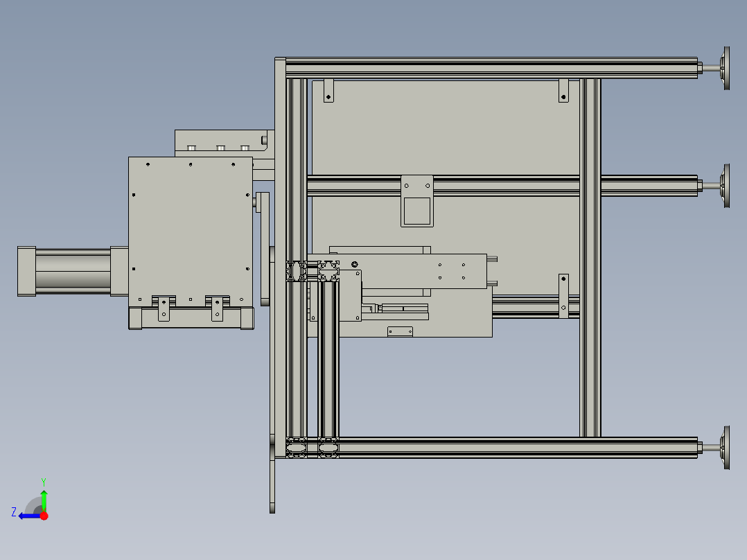
Task: Select the right vertical aluminum extrusion post
Action: 590,257
